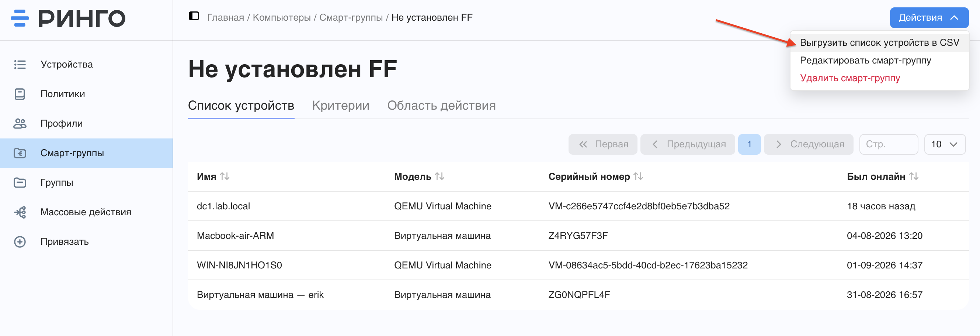980x336 pixels.
Task: Open Главная breadcrumb link
Action: (x=226, y=17)
